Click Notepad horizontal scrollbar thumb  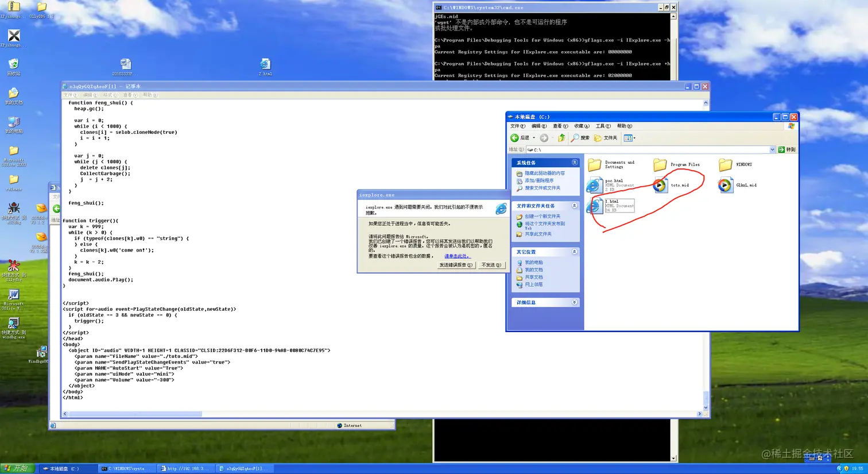click(135, 414)
